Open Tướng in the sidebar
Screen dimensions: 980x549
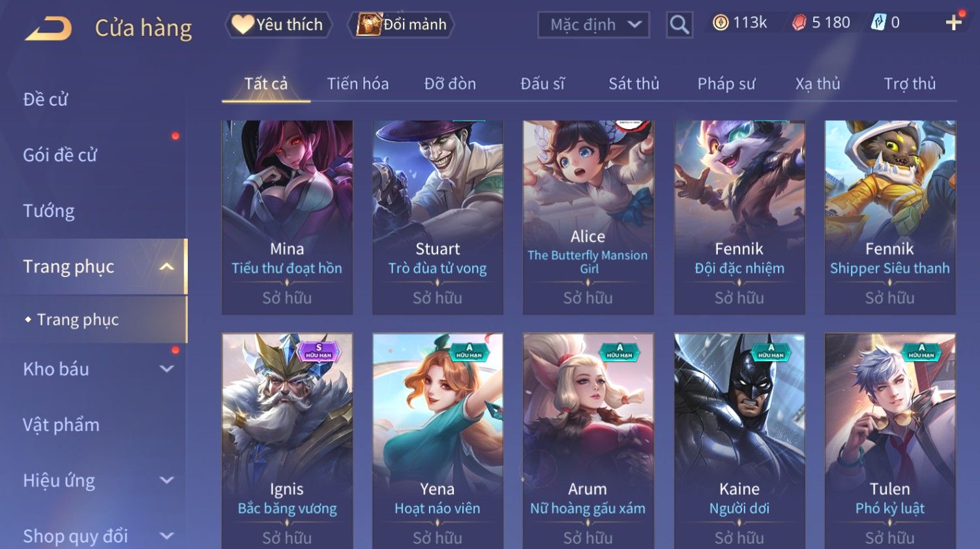coord(49,211)
